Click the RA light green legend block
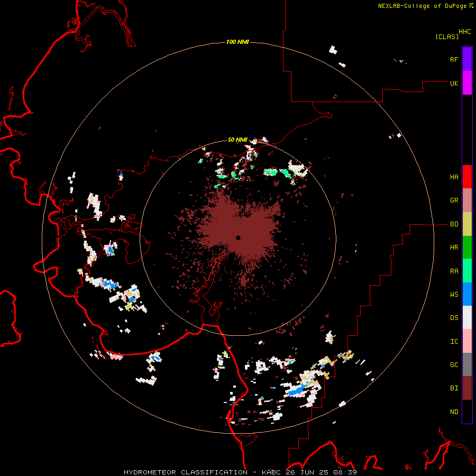 click(467, 271)
